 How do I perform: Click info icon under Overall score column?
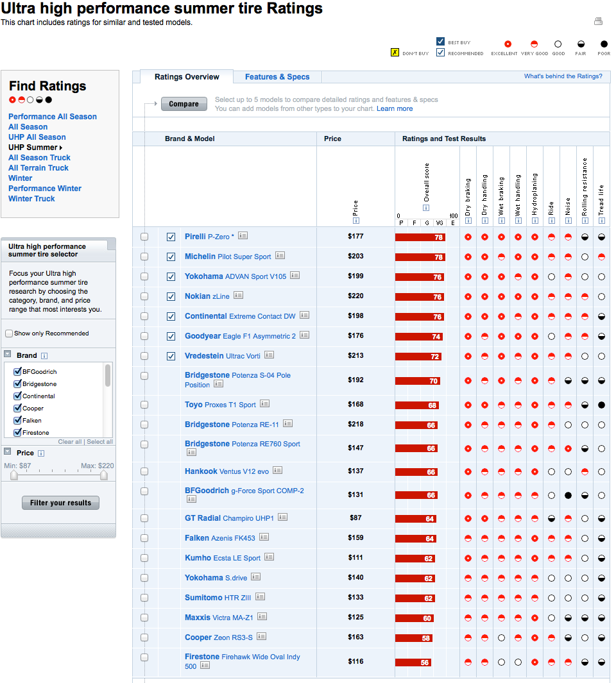426,208
